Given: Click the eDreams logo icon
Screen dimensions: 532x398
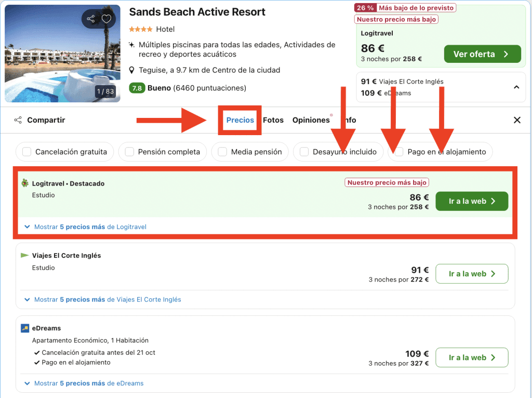Looking at the screenshot, I should click(x=25, y=328).
